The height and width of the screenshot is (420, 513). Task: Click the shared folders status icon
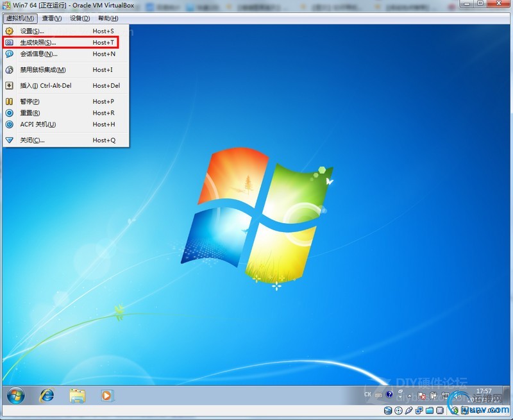(x=430, y=410)
